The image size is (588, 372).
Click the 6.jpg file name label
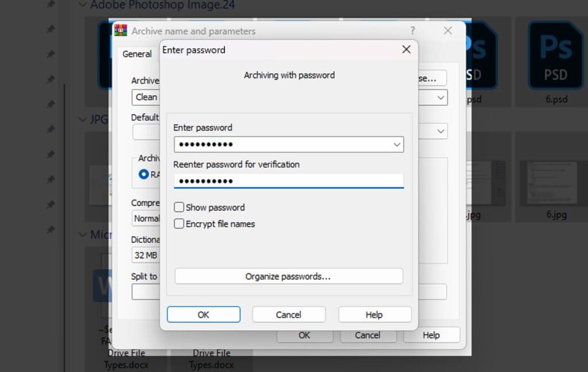coord(556,215)
